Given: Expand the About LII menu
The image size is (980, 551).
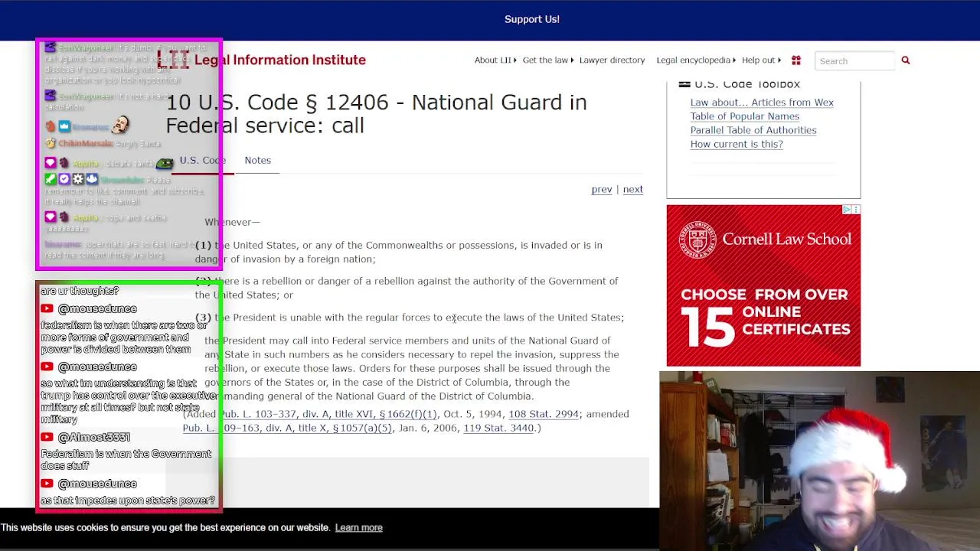Looking at the screenshot, I should [x=495, y=60].
